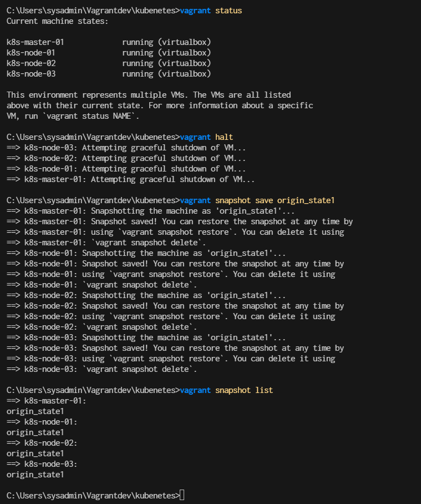Click k8s-node-01 'Snapshotting the machine' line
The image size is (421, 504).
(x=146, y=253)
